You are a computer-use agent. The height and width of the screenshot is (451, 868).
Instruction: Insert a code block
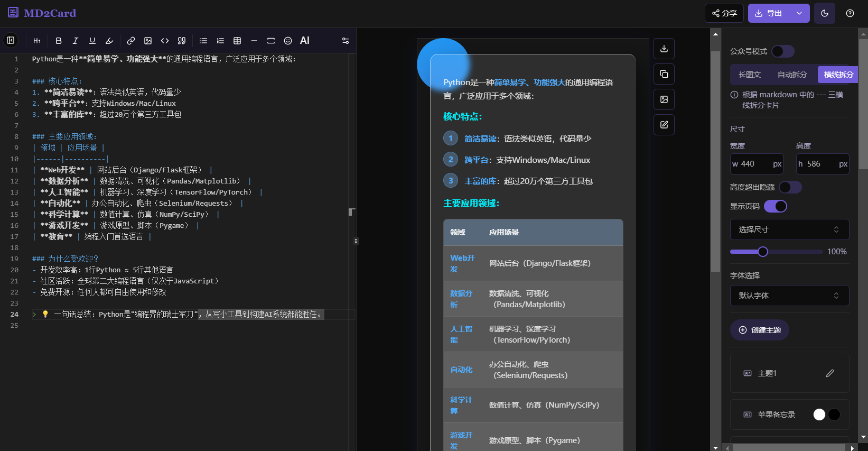165,41
